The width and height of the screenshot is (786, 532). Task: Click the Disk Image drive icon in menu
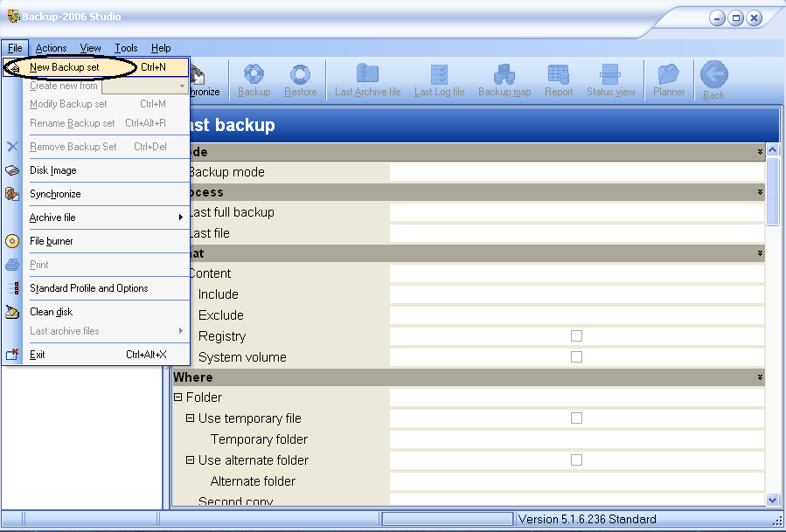pyautogui.click(x=12, y=170)
